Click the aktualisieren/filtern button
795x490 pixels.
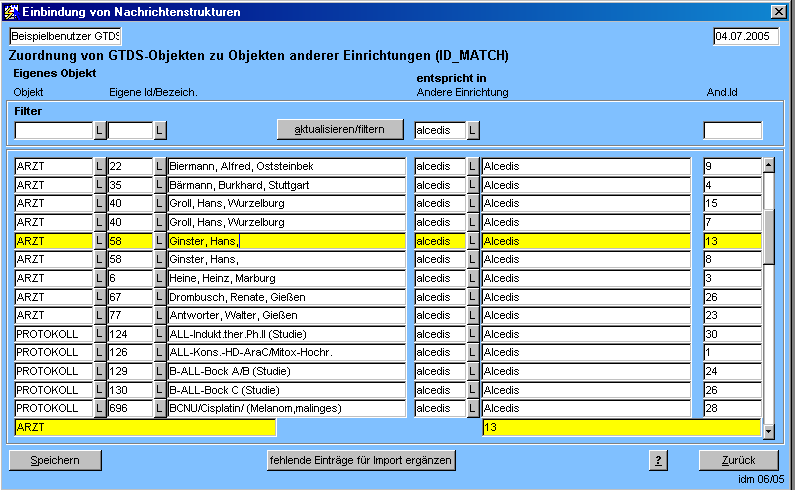pyautogui.click(x=340, y=130)
